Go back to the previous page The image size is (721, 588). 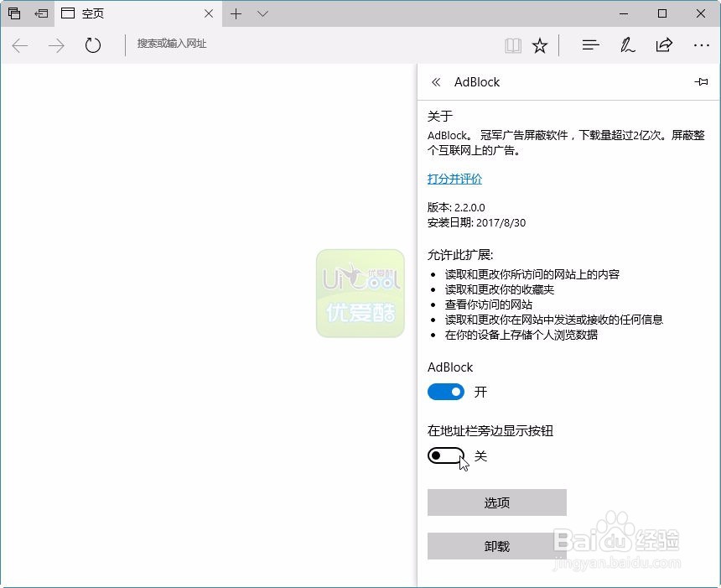tap(20, 45)
